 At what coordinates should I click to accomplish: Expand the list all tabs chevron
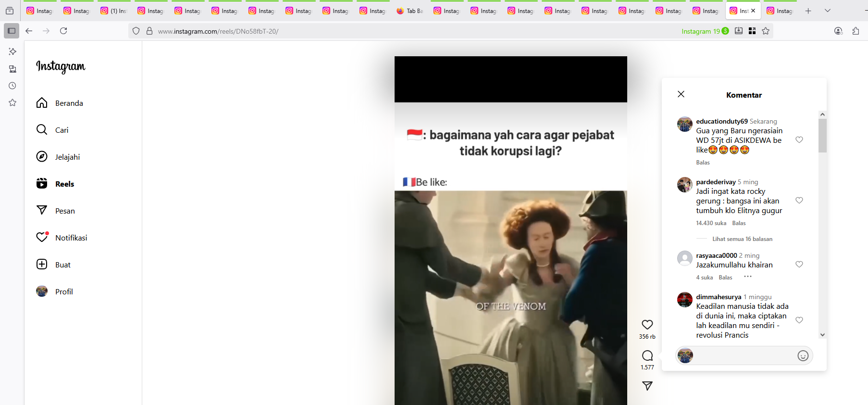point(828,11)
